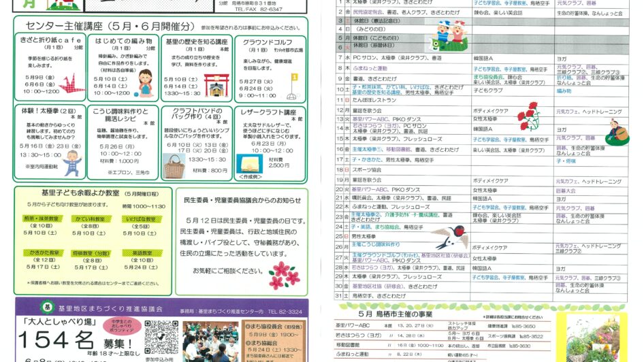
Task: Click the TEL/FAX 82-6347 text at top
Action: click(258, 9)
